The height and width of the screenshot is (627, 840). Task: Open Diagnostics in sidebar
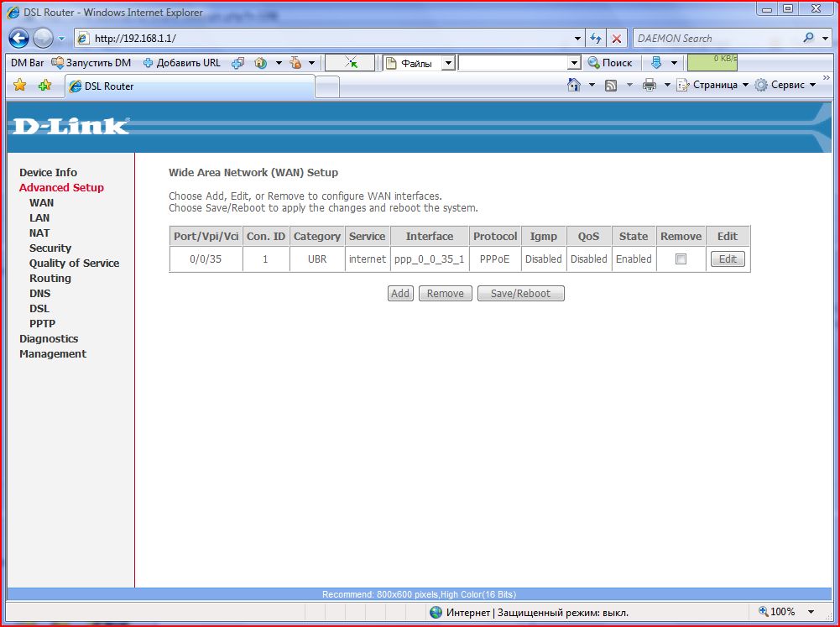pyautogui.click(x=49, y=339)
